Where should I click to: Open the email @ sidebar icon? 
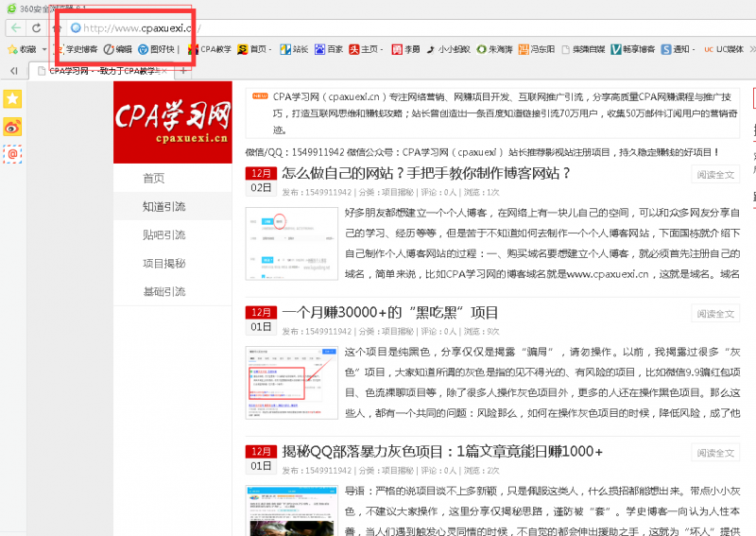point(13,153)
